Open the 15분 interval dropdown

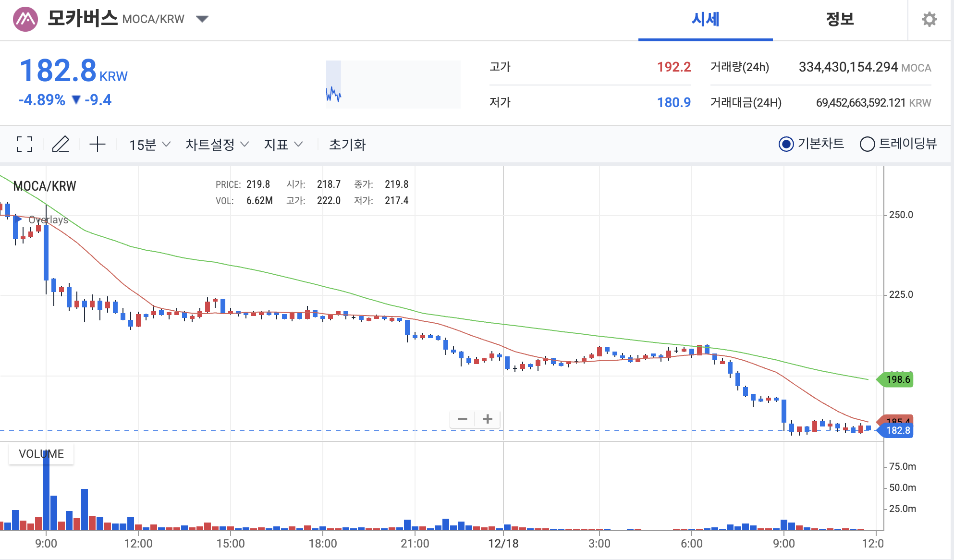(149, 145)
